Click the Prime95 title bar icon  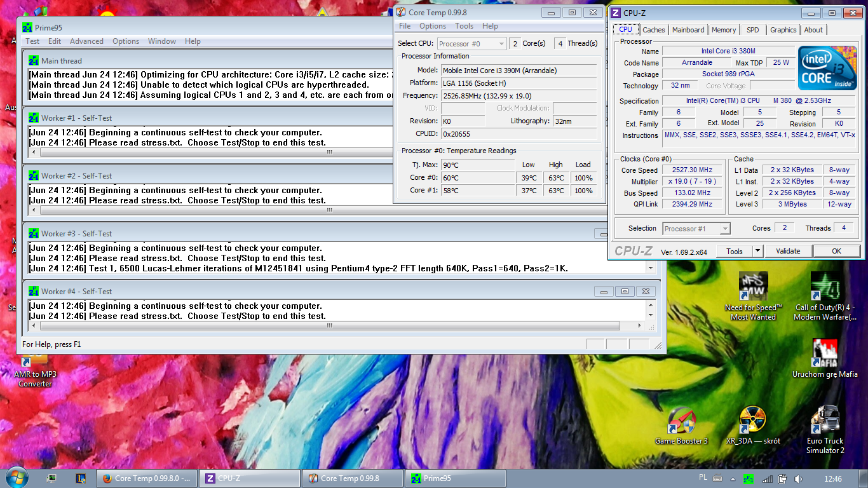[x=27, y=27]
